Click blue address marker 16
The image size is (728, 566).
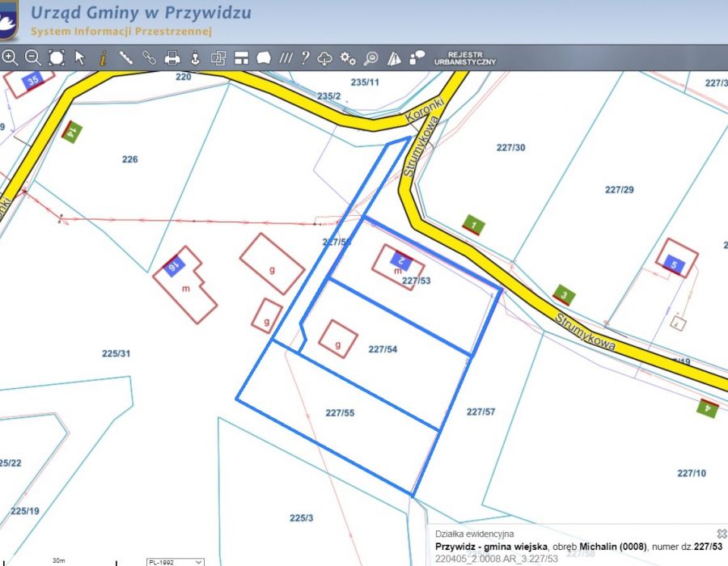coord(174,266)
